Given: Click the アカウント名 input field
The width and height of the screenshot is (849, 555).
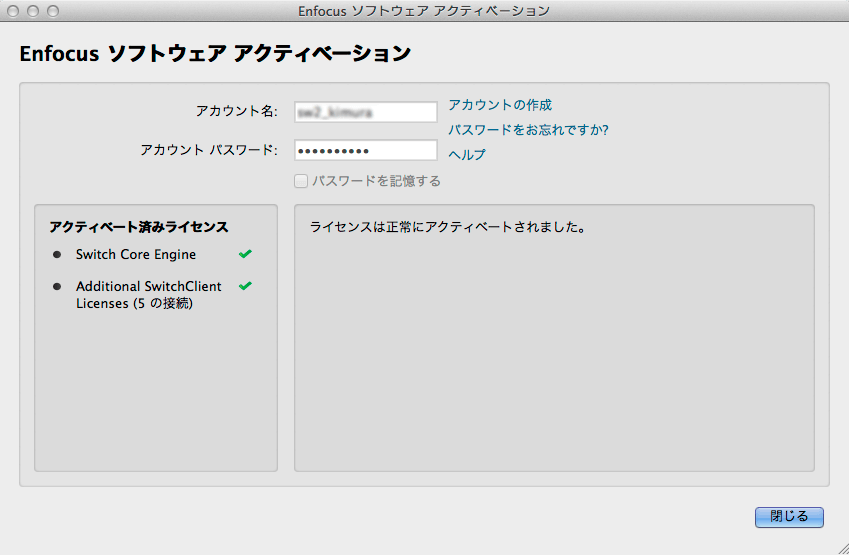Looking at the screenshot, I should (x=365, y=112).
